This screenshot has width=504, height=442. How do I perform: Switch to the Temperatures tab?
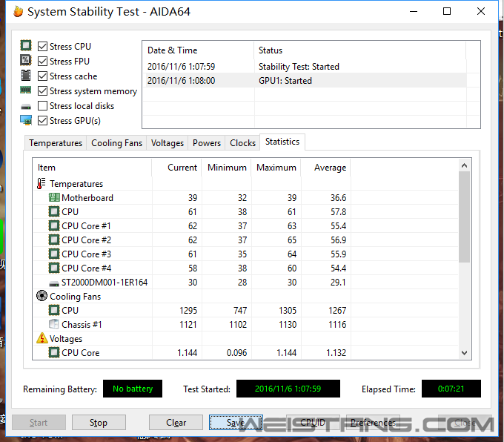click(56, 143)
